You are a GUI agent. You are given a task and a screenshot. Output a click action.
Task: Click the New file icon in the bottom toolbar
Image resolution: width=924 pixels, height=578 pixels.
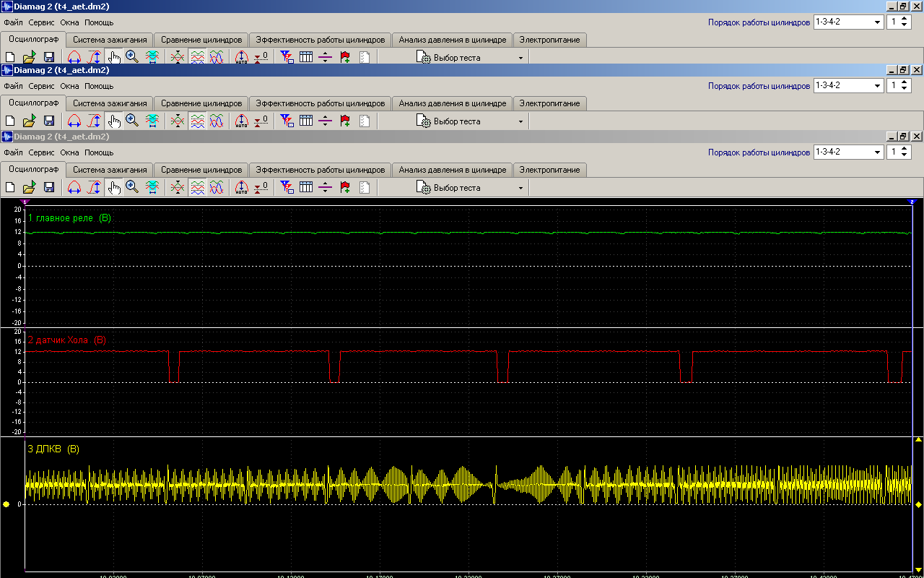point(10,188)
